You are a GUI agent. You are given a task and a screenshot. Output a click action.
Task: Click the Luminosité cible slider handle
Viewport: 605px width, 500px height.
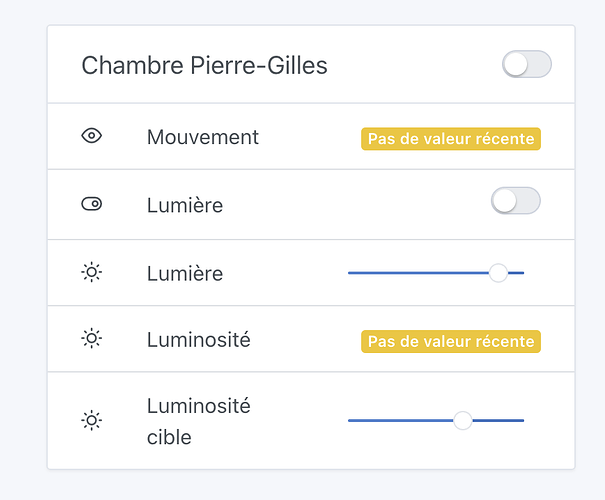coord(462,421)
